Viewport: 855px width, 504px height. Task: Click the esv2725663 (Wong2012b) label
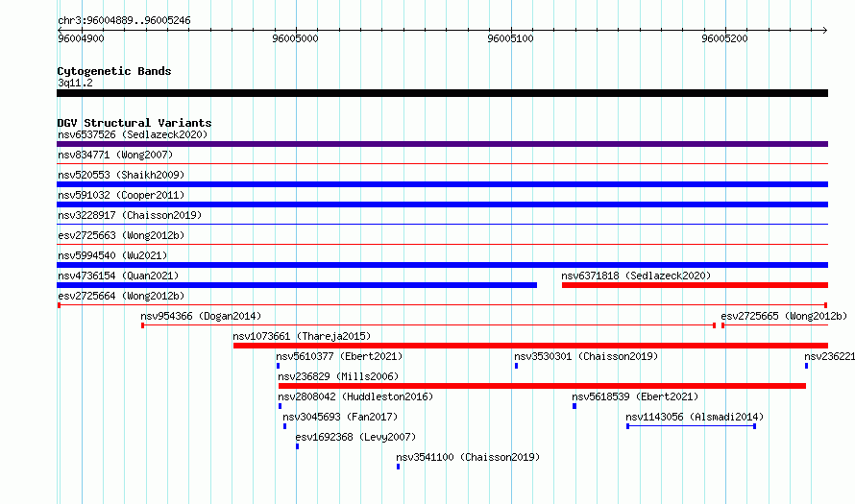click(121, 235)
